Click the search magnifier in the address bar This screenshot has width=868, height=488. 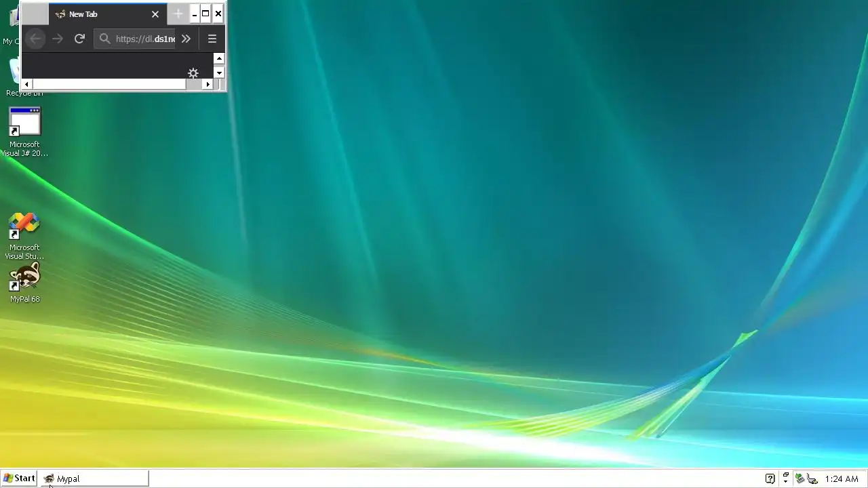(x=104, y=39)
